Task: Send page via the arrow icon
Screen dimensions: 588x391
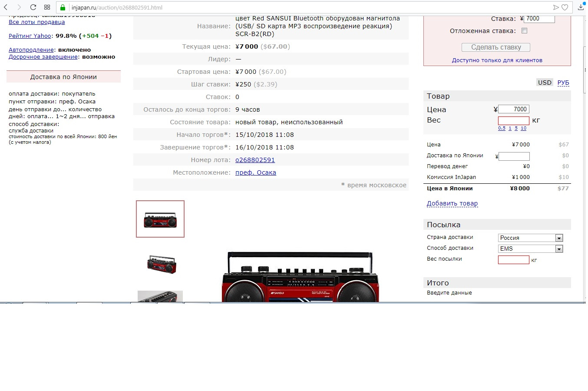Action: (x=555, y=7)
